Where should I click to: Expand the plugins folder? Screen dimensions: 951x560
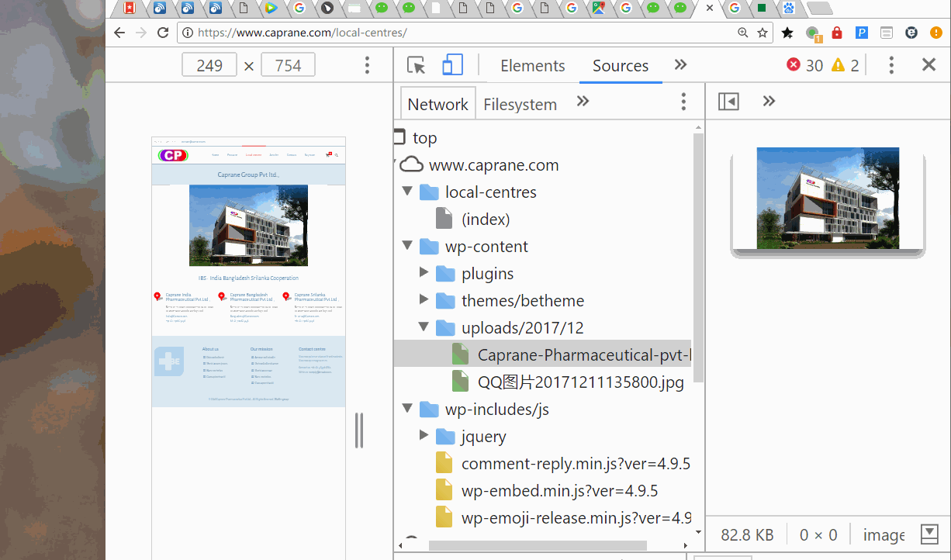pos(424,274)
